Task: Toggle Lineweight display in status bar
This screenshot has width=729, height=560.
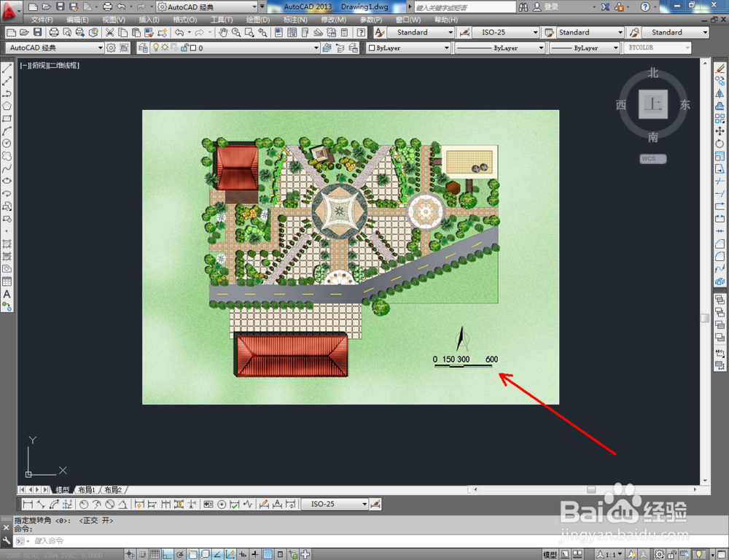Action: pyautogui.click(x=254, y=554)
